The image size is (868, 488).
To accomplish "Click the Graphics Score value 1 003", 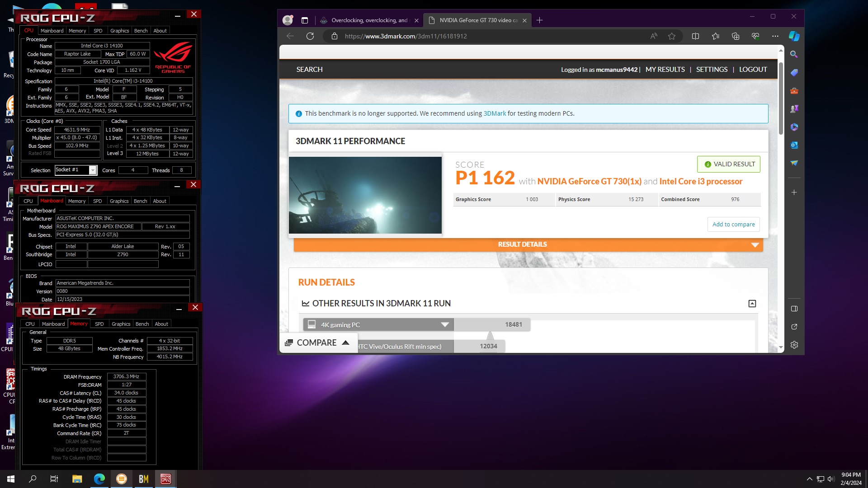I will [532, 199].
